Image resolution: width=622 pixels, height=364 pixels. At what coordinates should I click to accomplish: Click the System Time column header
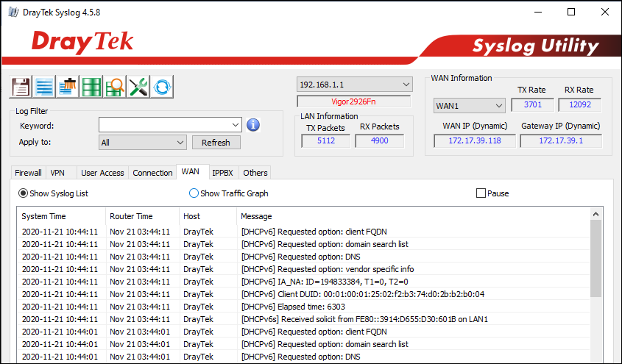pos(62,216)
